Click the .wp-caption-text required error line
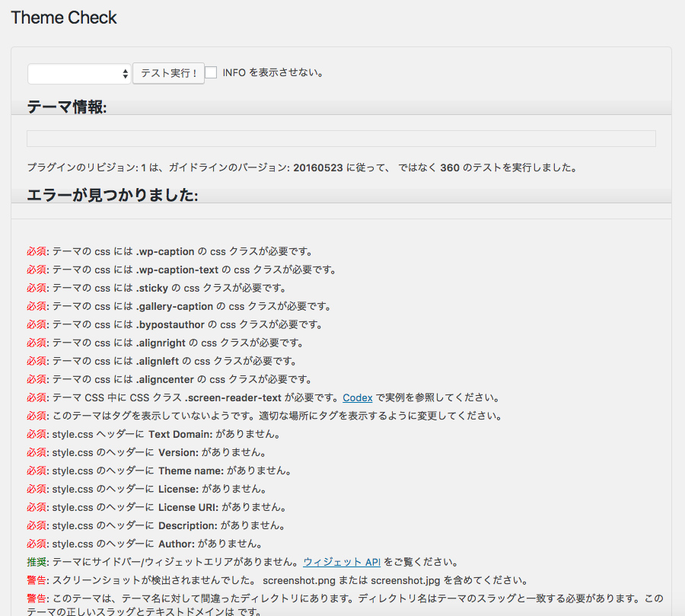Image resolution: width=685 pixels, height=616 pixels. tap(181, 270)
